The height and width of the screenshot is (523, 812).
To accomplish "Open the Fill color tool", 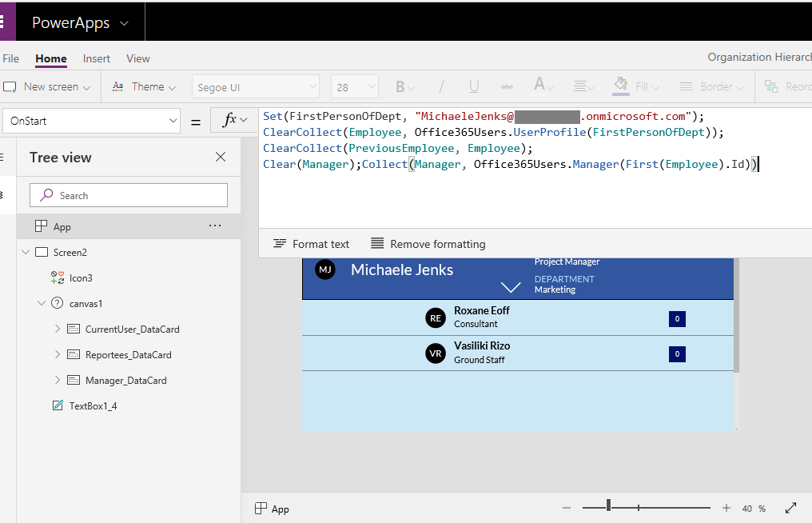I will click(633, 86).
